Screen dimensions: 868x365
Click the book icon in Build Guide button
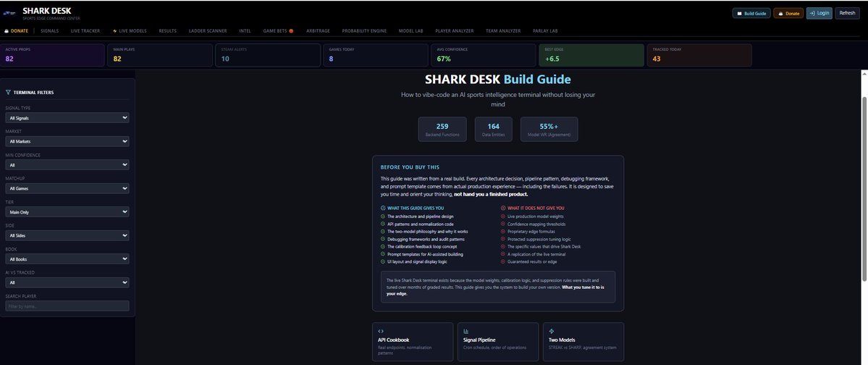pyautogui.click(x=740, y=13)
